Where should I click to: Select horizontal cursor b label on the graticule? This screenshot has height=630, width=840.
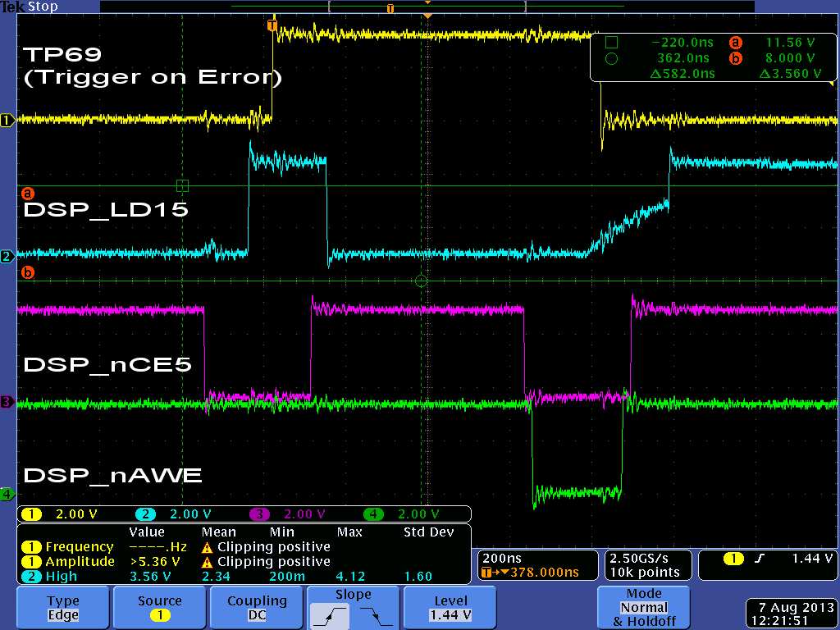tap(27, 272)
